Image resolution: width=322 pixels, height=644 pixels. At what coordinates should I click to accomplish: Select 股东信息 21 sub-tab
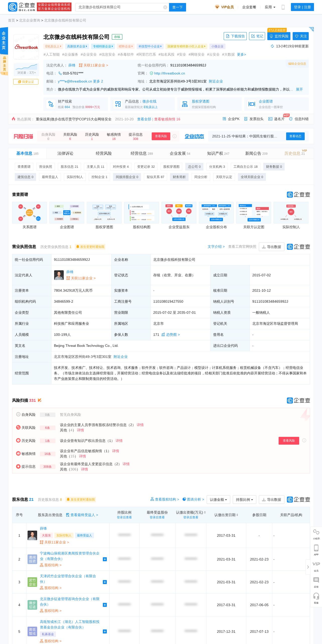(69, 167)
